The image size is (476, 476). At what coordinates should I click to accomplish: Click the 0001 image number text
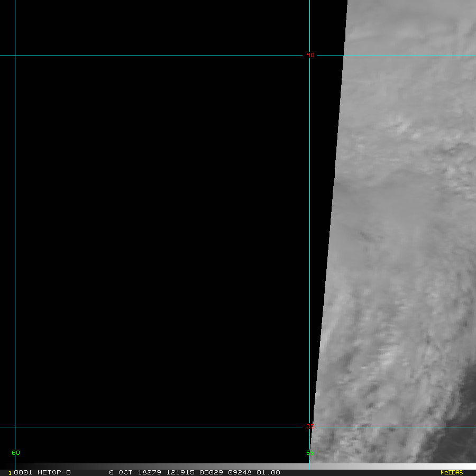(23, 472)
